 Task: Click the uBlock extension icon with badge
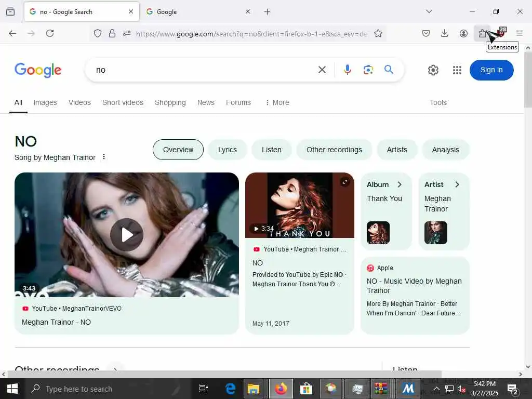click(501, 33)
